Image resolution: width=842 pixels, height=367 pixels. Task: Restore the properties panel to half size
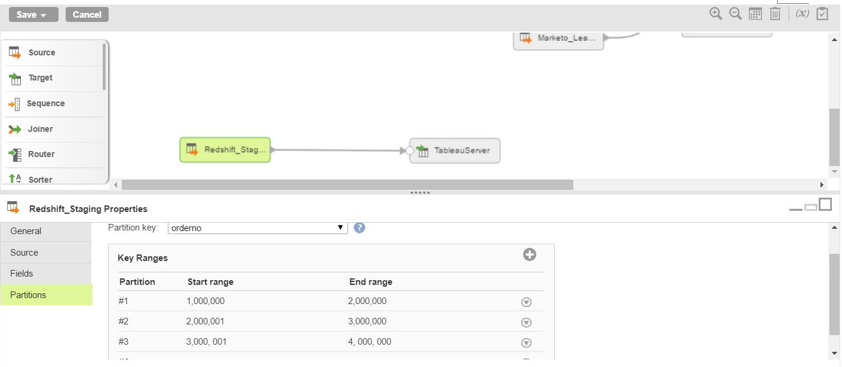coord(810,207)
